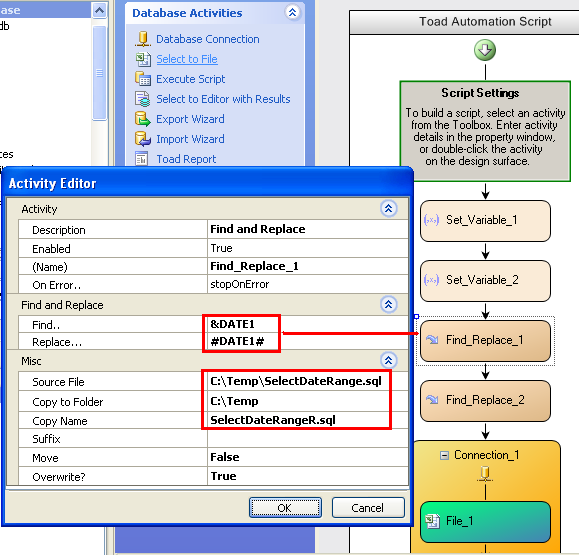Screen dimensions: 579x555
Task: Click the left panel vertical scrollbar thumb
Action: (99, 72)
